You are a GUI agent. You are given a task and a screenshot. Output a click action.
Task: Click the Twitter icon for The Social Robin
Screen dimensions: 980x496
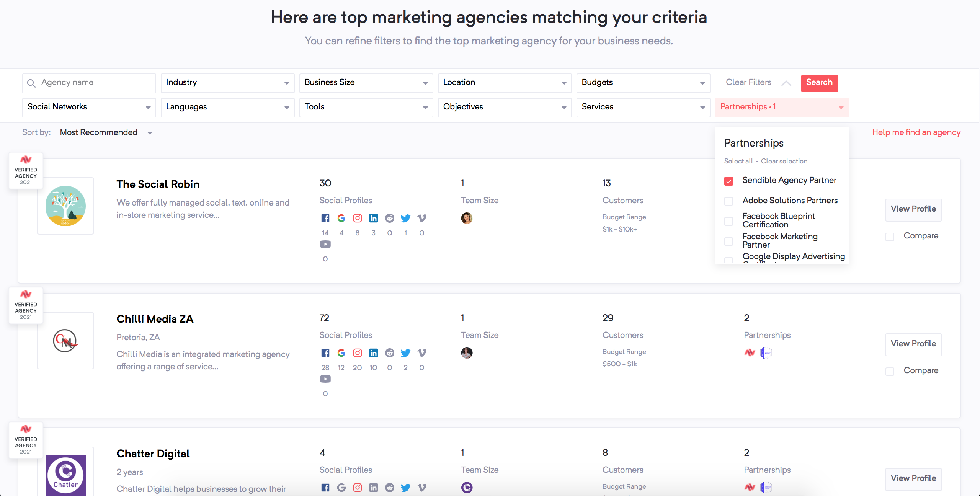coord(405,218)
